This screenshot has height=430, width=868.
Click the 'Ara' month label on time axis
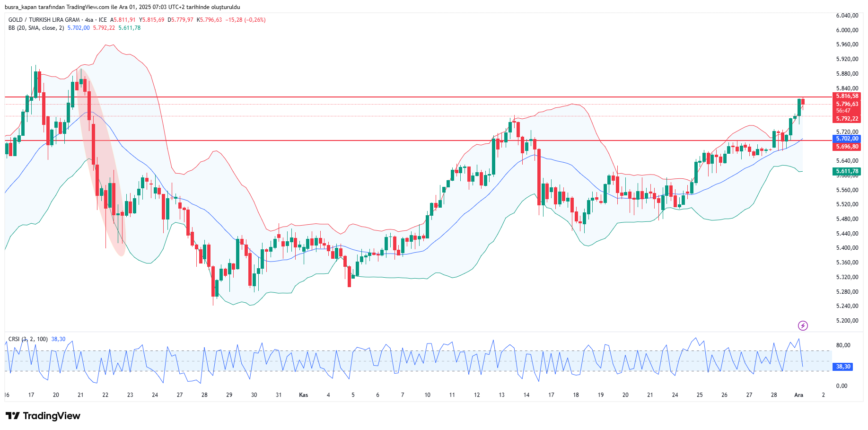(x=798, y=395)
